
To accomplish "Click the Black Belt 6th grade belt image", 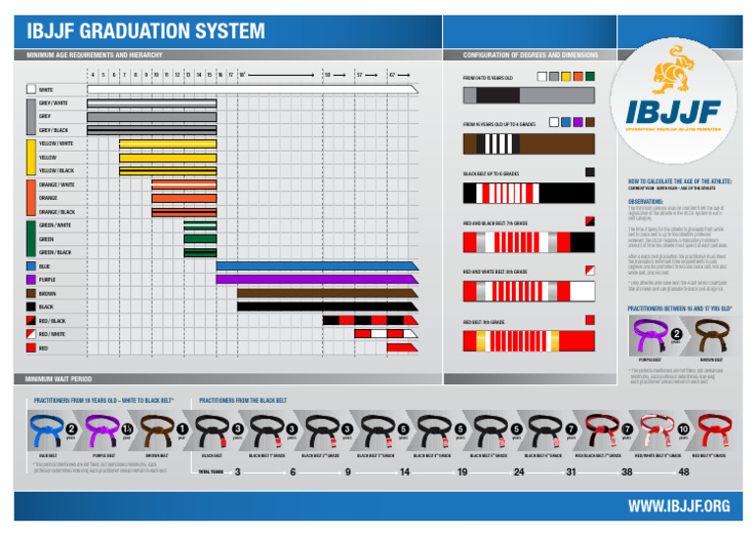I will [543, 431].
